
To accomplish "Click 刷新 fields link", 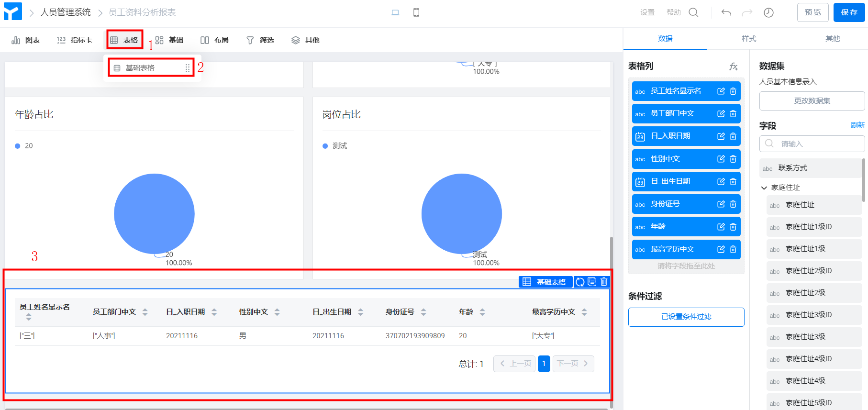I will click(x=857, y=125).
